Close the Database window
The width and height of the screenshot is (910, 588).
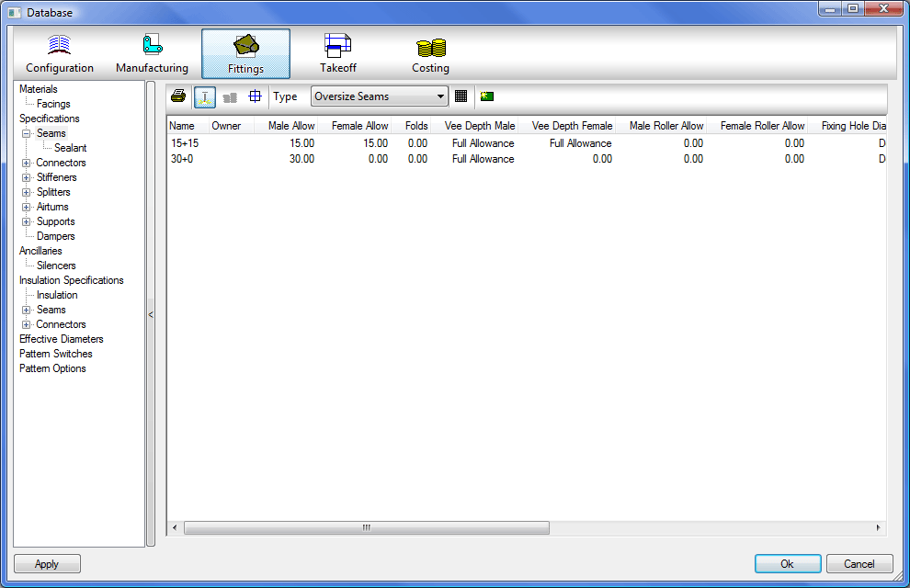click(883, 8)
